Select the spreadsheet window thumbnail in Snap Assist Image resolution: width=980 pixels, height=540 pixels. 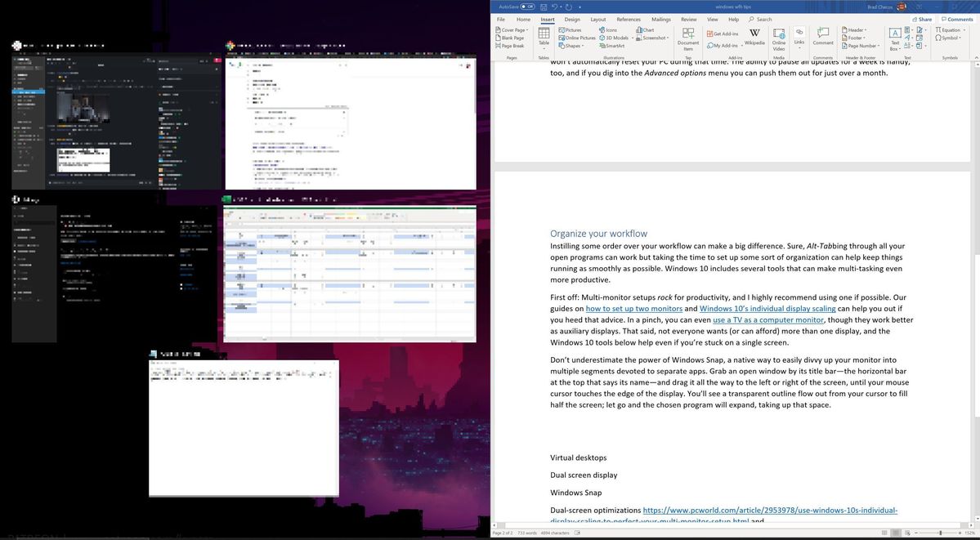point(350,274)
